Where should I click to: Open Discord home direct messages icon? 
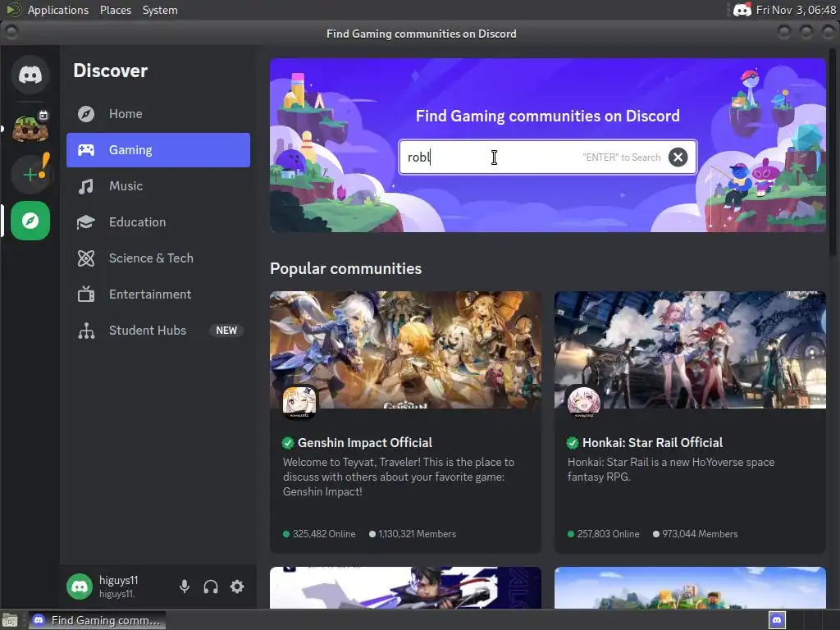[30, 75]
